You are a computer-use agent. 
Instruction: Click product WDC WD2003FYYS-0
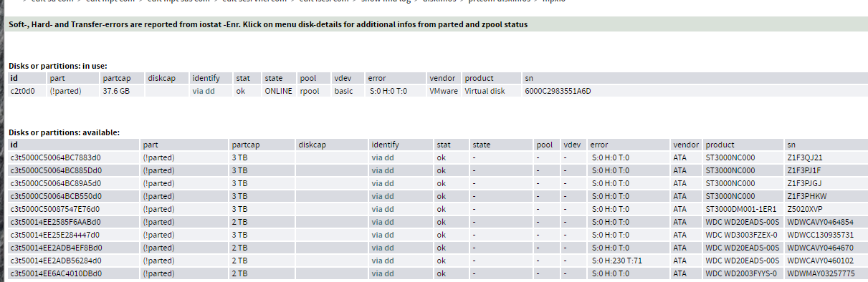tap(741, 273)
